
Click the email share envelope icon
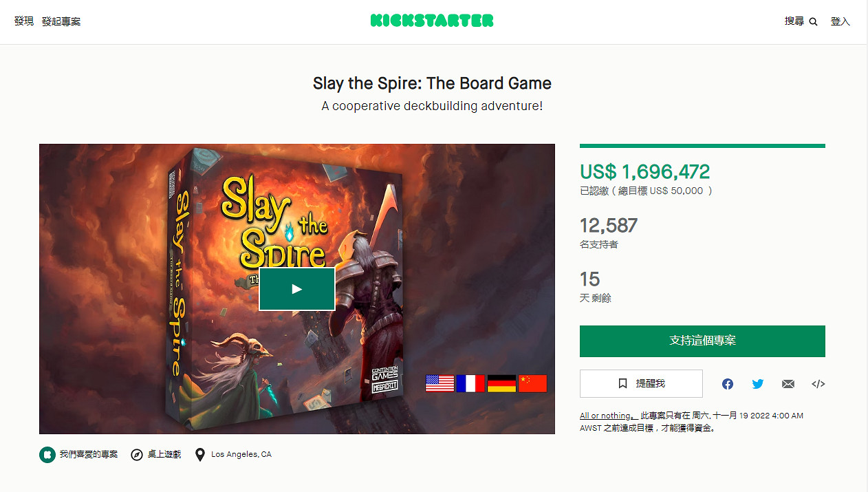[788, 384]
